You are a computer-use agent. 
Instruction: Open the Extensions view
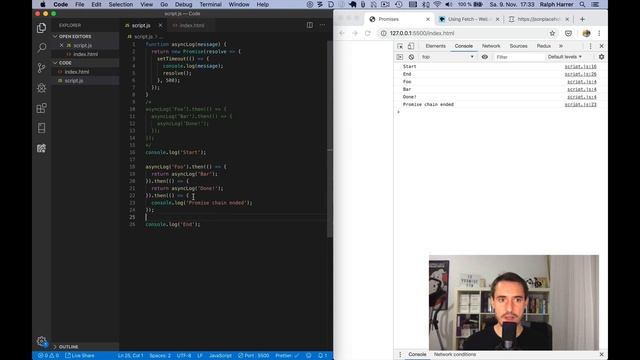[x=41, y=108]
